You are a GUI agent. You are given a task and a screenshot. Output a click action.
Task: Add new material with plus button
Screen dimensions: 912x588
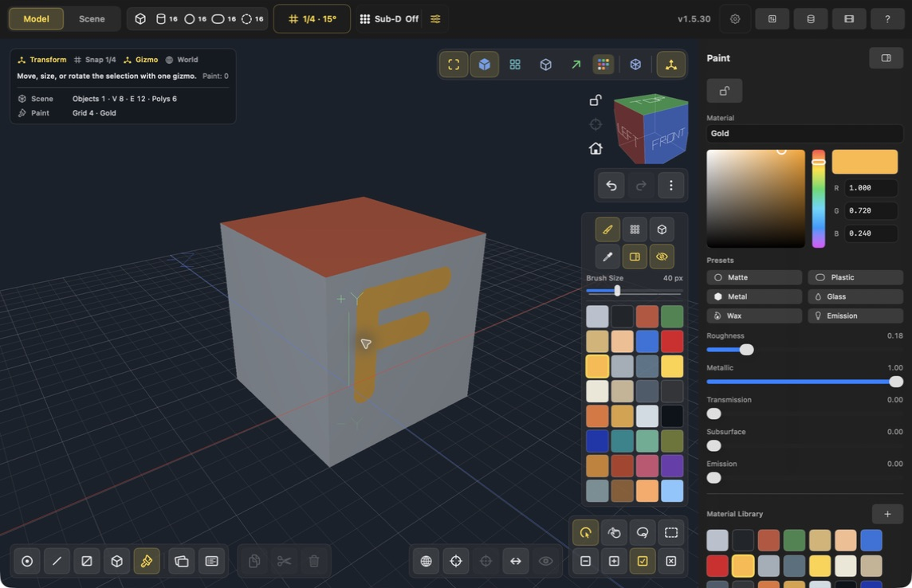point(887,514)
